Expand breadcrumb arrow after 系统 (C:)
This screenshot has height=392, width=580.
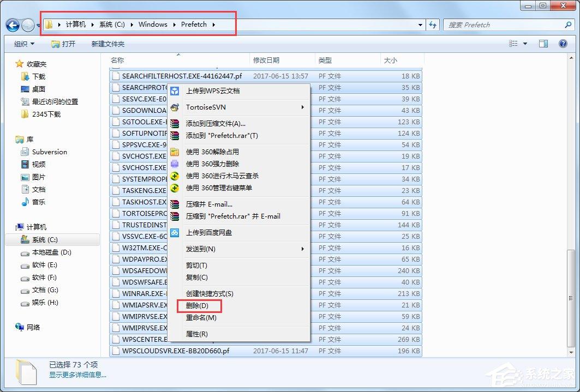tap(131, 25)
